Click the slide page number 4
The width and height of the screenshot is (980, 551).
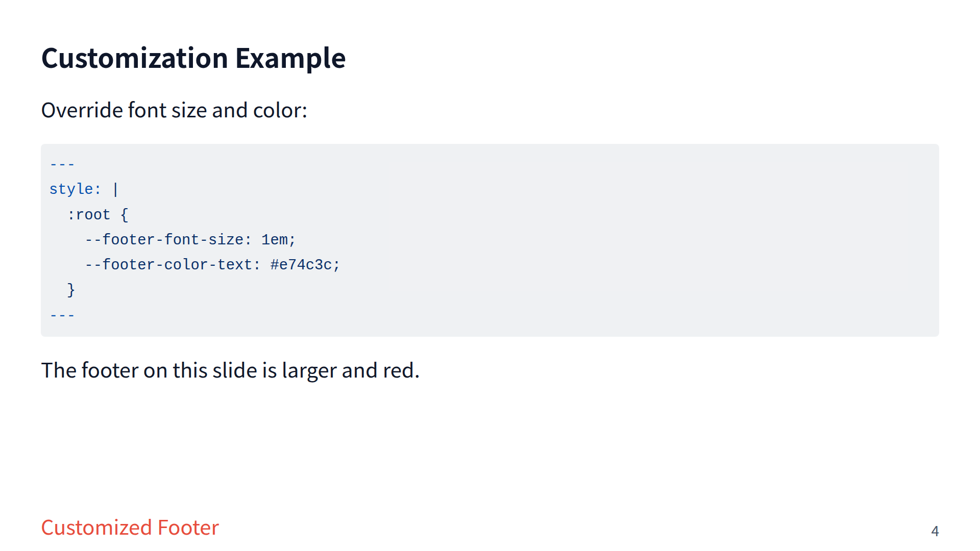click(x=935, y=531)
